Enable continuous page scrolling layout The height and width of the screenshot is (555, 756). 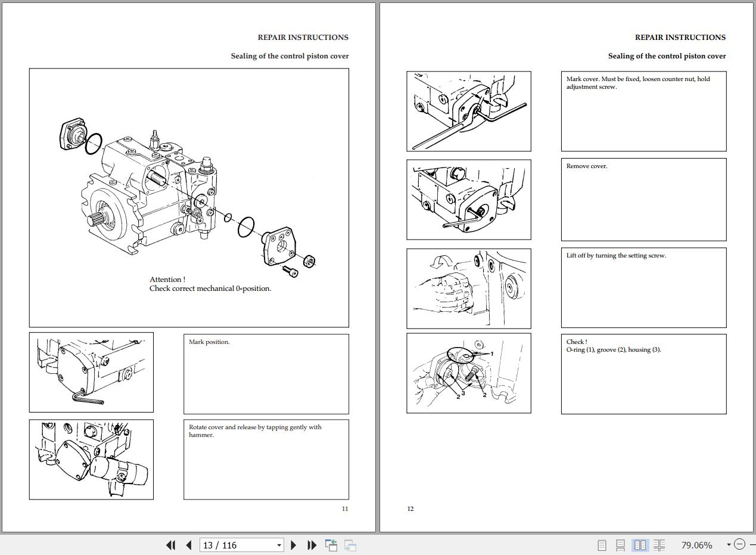point(620,545)
